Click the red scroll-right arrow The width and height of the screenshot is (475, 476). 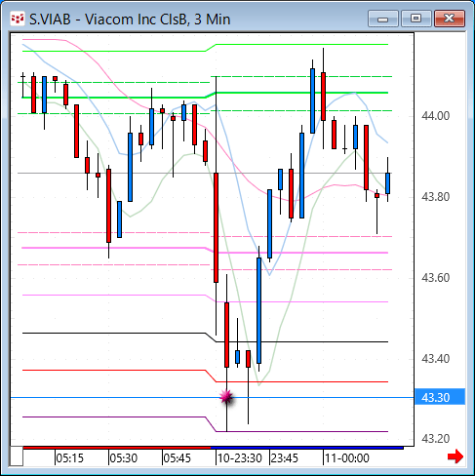[x=455, y=456]
